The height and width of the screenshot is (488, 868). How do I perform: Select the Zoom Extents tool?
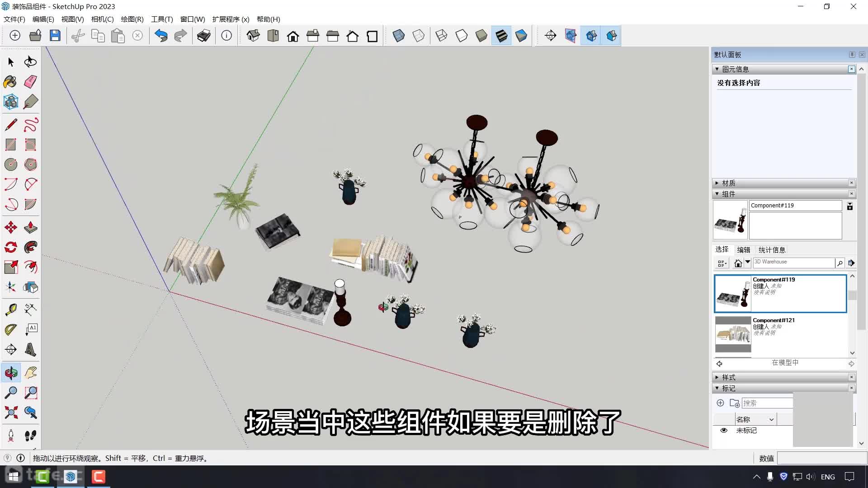[x=11, y=413]
